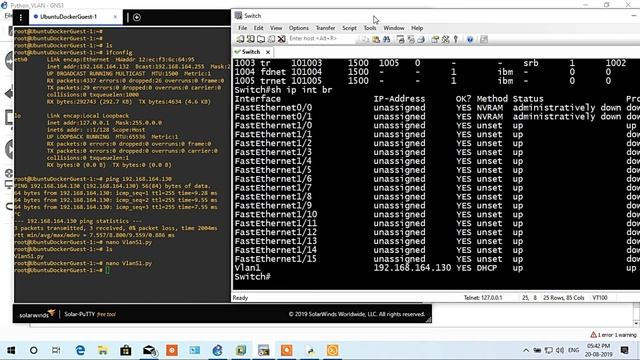Screen dimensions: 640x360
Task: Open the Window menu
Action: point(393,28)
